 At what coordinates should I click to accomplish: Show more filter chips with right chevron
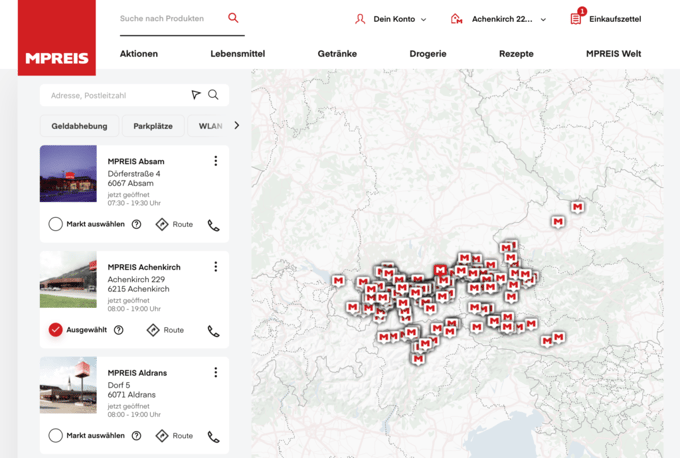tap(236, 125)
